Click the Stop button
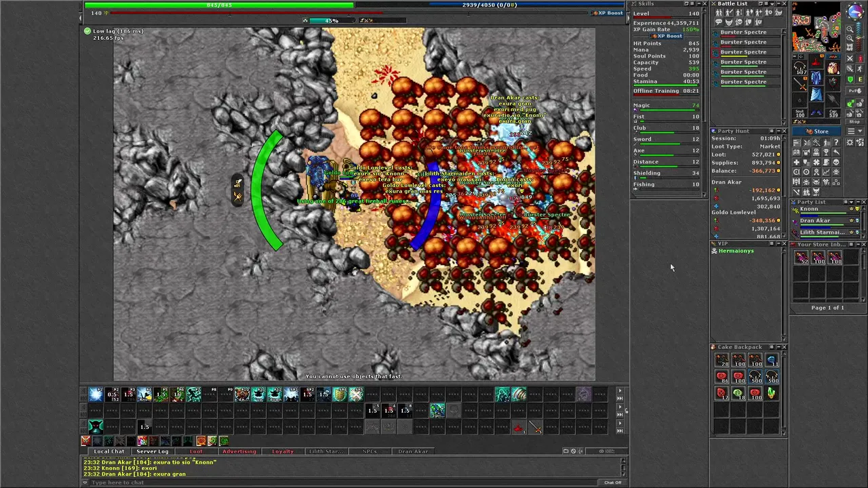 854,122
